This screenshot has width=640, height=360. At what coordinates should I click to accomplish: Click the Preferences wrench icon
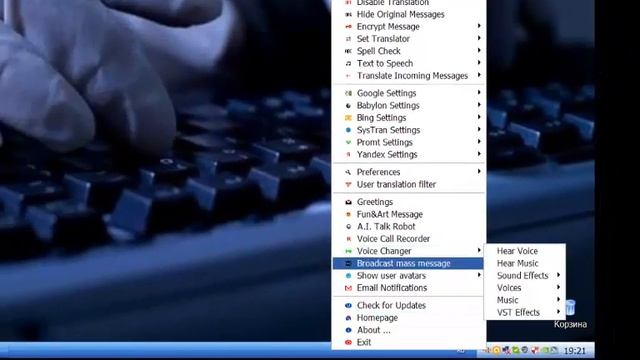(x=348, y=172)
